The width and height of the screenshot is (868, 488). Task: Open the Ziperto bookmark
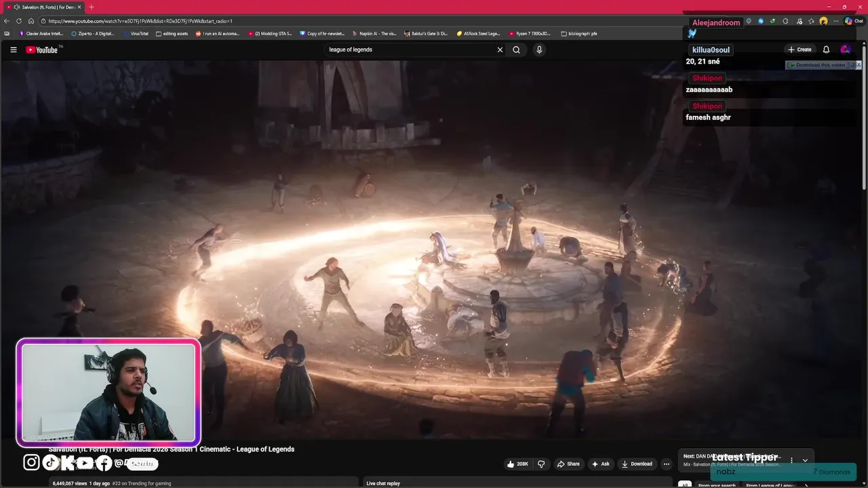92,33
